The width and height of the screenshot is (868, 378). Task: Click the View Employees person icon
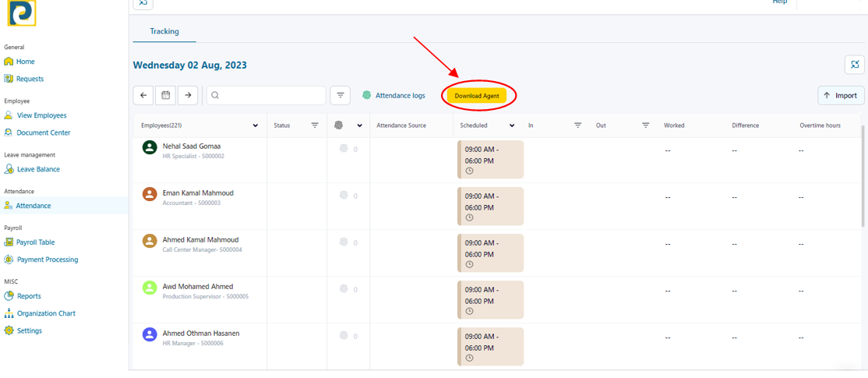pyautogui.click(x=9, y=115)
